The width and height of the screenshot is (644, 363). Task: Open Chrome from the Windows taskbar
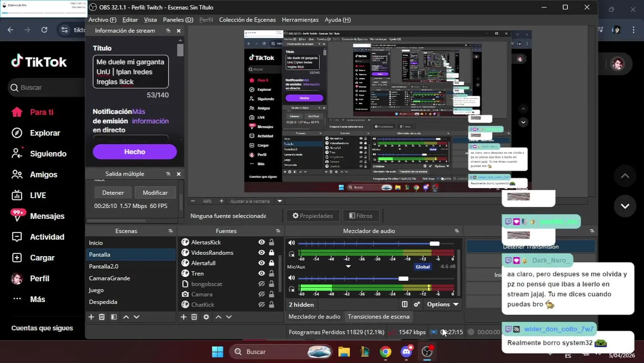tap(385, 351)
